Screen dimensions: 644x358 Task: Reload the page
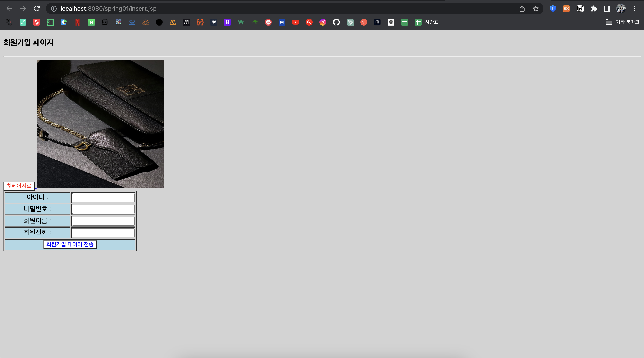pos(37,9)
